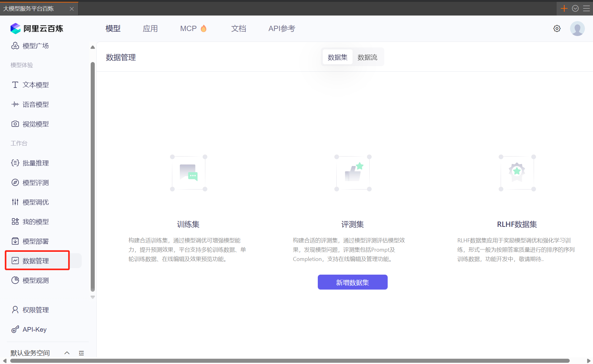Switch to the 数据集 tab
Image resolution: width=593 pixels, height=364 pixels.
[x=338, y=57]
